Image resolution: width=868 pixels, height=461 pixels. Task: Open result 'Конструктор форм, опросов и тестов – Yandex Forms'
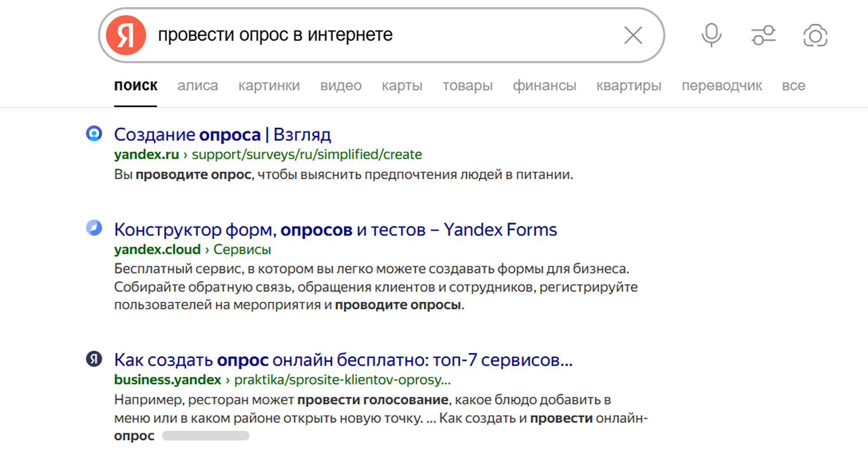coord(335,229)
